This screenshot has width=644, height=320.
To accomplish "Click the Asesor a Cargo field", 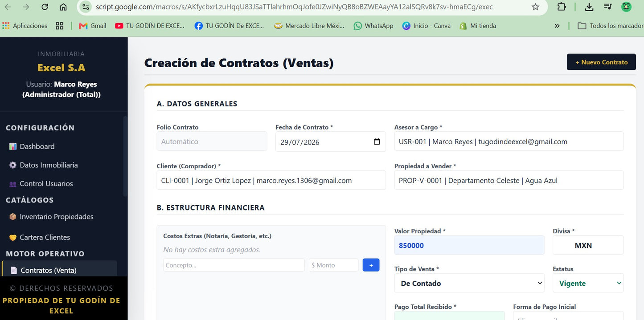I will click(x=509, y=142).
